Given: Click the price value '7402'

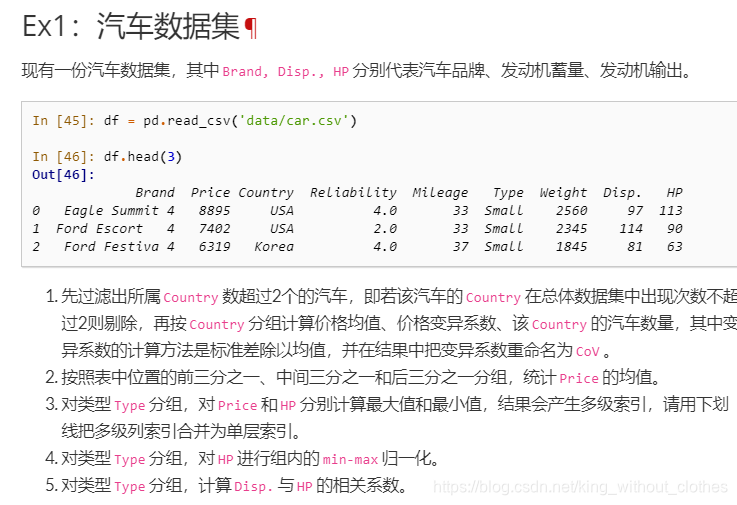Looking at the screenshot, I should (214, 229).
